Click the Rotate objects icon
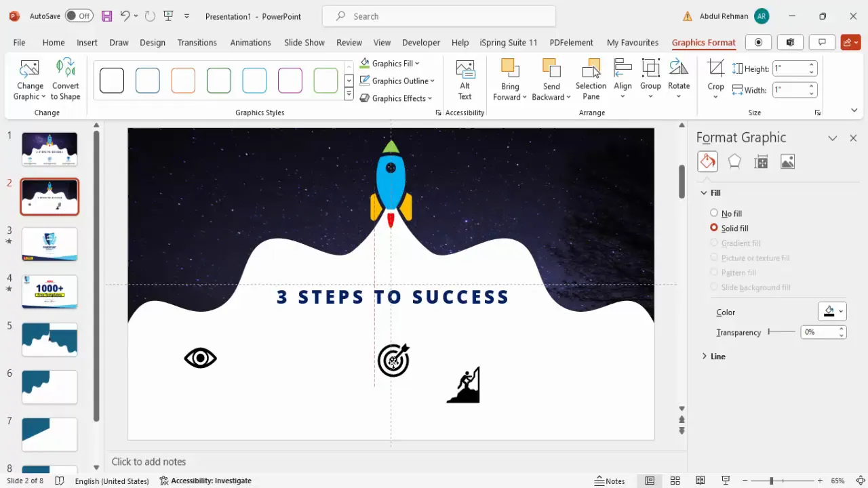The height and width of the screenshot is (488, 868). point(679,68)
